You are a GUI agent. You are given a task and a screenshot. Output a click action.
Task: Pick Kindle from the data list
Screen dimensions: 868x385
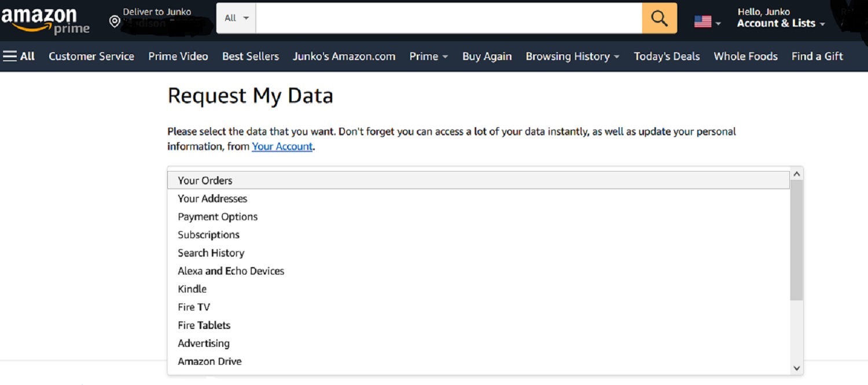pos(192,289)
